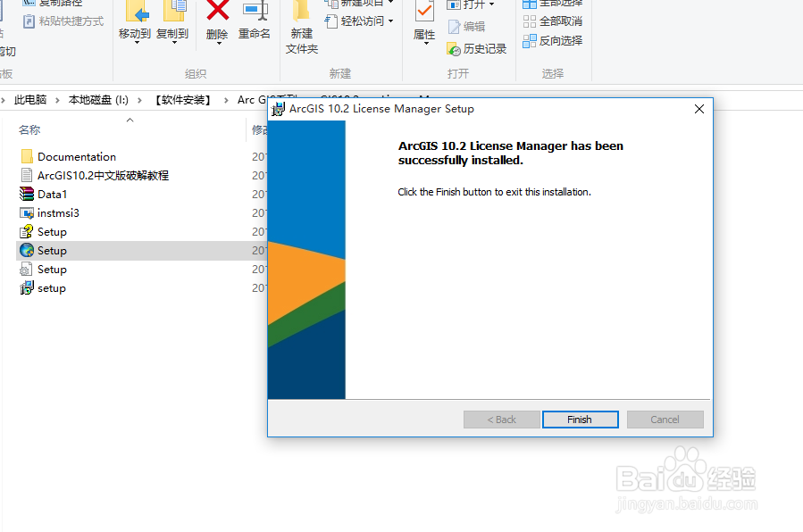
Task: Click the Rename (重命名) icon
Action: (x=255, y=11)
